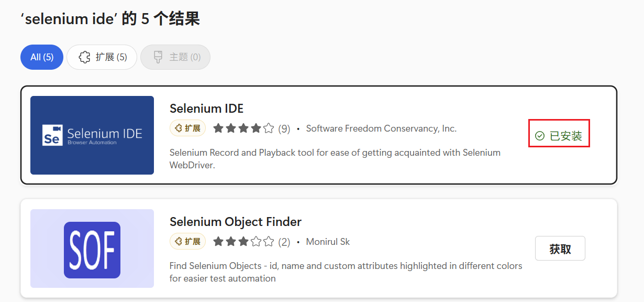The height and width of the screenshot is (302, 644).
Task: Click the 扩展 badge under Selenium Object Finder
Action: [x=187, y=242]
